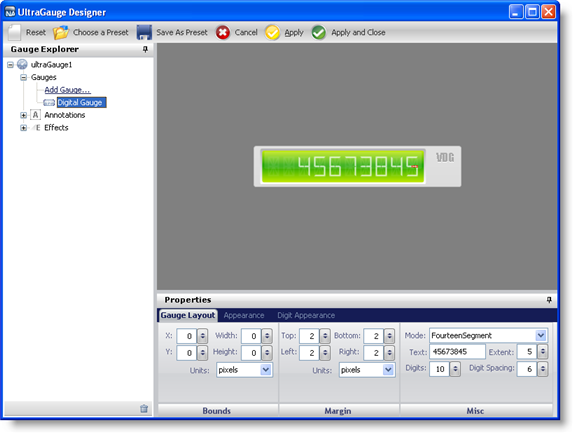Viewport: 574px width, 434px height.
Task: Pin the Properties panel
Action: point(549,300)
